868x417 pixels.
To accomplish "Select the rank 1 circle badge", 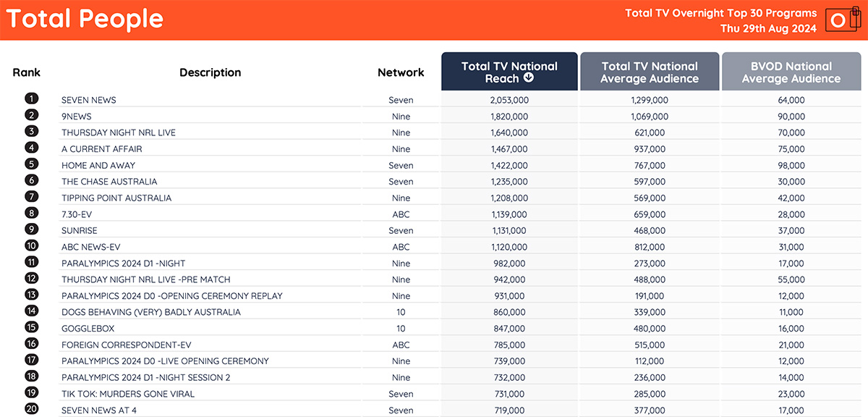I will click(x=31, y=99).
